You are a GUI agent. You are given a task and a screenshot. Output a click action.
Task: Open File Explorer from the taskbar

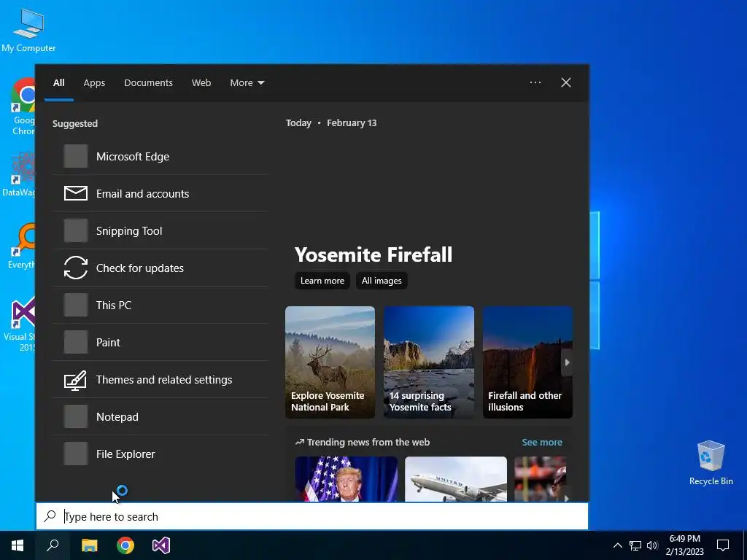coord(89,545)
